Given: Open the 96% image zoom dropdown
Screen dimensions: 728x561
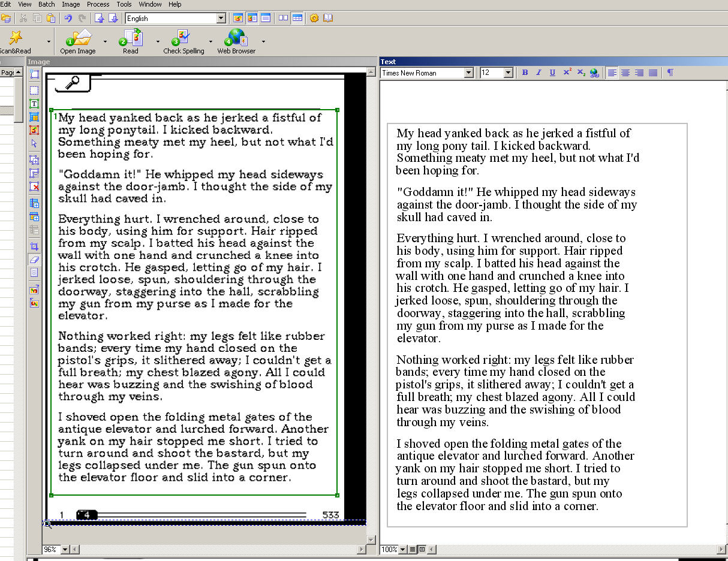Looking at the screenshot, I should tap(65, 549).
